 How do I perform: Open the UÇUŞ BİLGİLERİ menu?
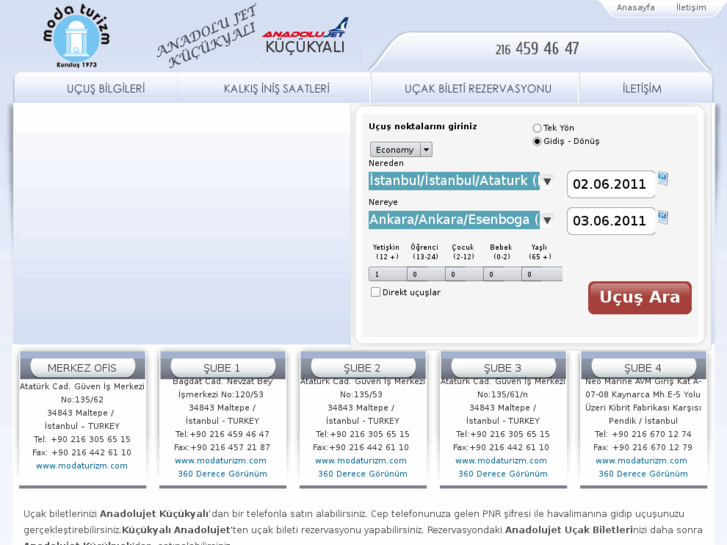pos(106,88)
